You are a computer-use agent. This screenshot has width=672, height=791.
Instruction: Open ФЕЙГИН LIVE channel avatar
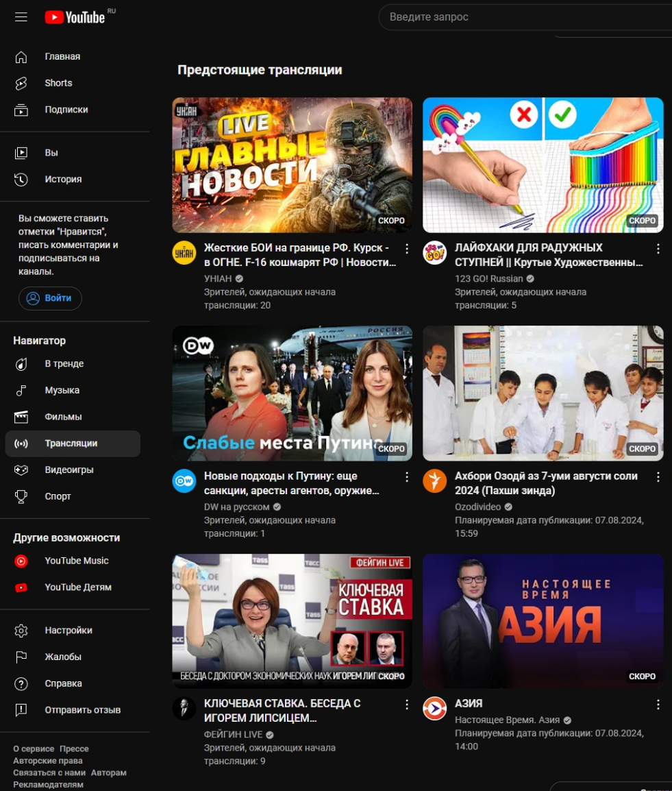(x=184, y=708)
